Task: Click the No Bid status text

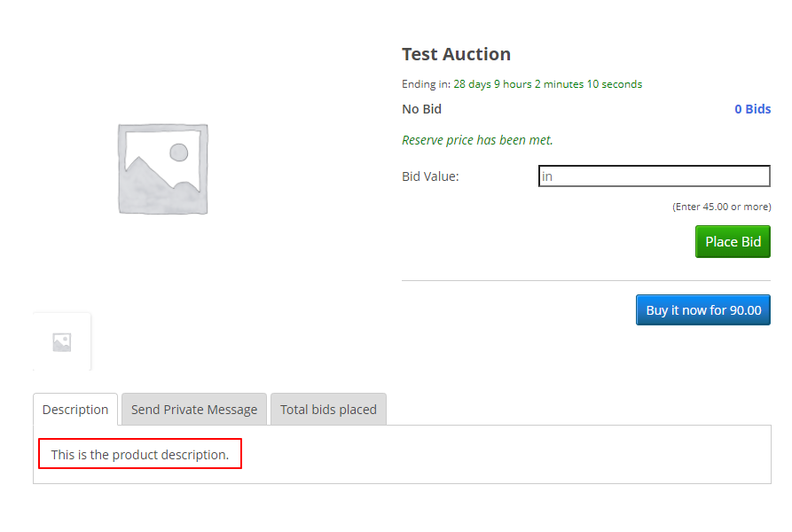Action: coord(422,109)
